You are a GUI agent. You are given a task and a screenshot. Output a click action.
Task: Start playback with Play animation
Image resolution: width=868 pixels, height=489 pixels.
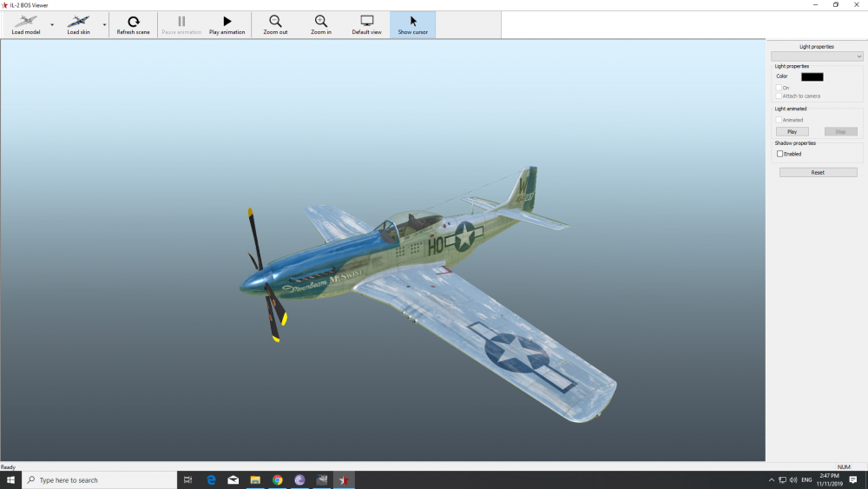point(227,24)
